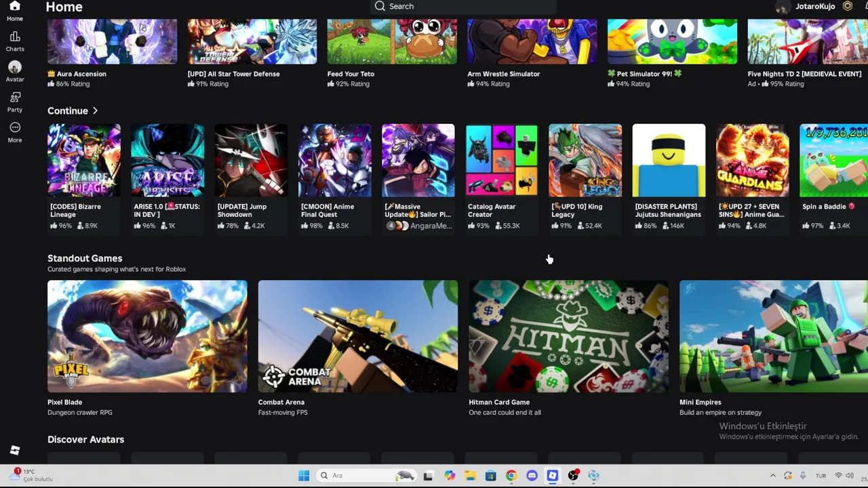Click the Roblox taskbar icon
868x488 pixels.
tap(553, 476)
